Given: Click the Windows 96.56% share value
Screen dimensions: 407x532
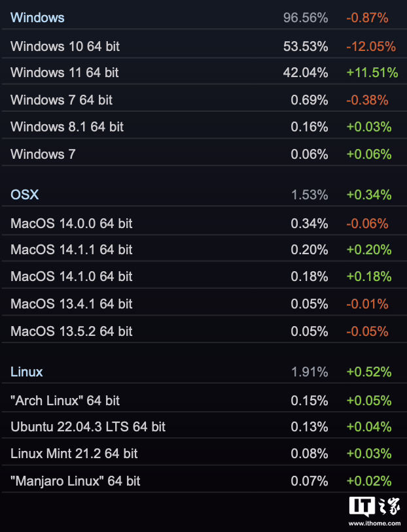Looking at the screenshot, I should coord(306,18).
